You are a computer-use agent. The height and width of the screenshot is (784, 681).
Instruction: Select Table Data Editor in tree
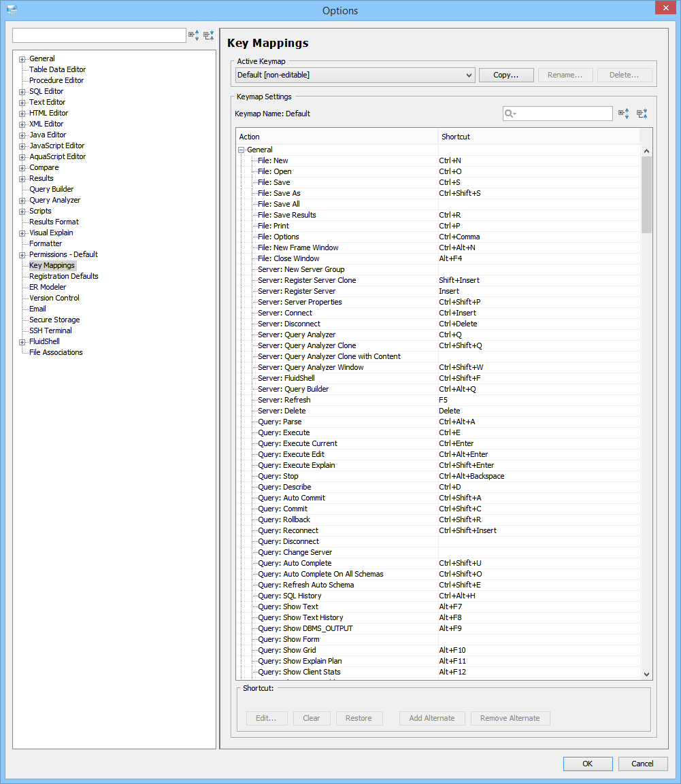click(58, 69)
